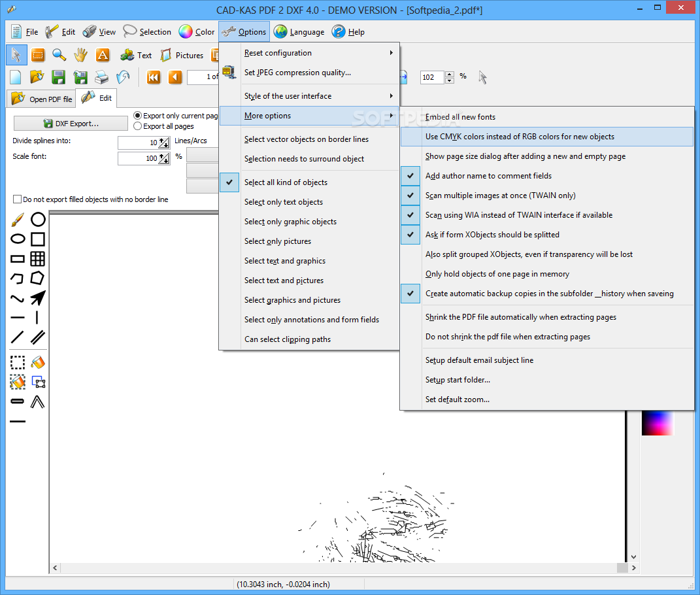This screenshot has height=595, width=700.
Task: Pick the arrow drawing tool
Action: tap(38, 298)
